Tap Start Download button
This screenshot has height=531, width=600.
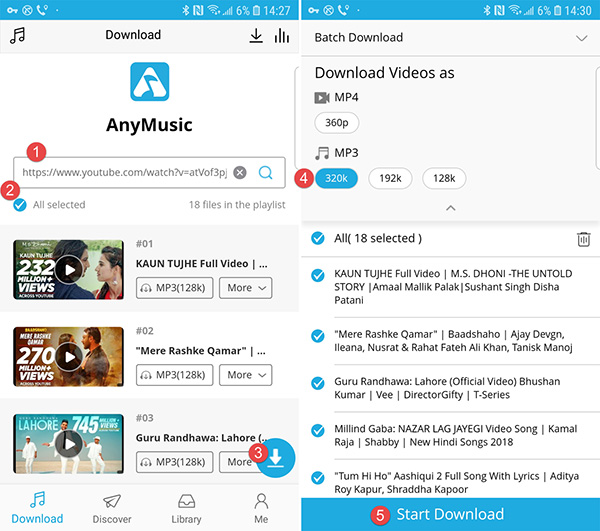click(x=450, y=514)
